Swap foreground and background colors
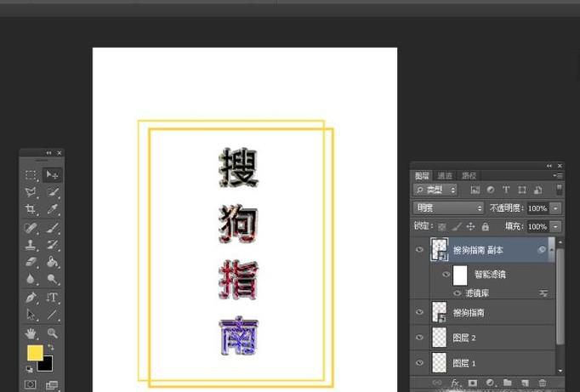This screenshot has height=392, width=580. (x=51, y=347)
